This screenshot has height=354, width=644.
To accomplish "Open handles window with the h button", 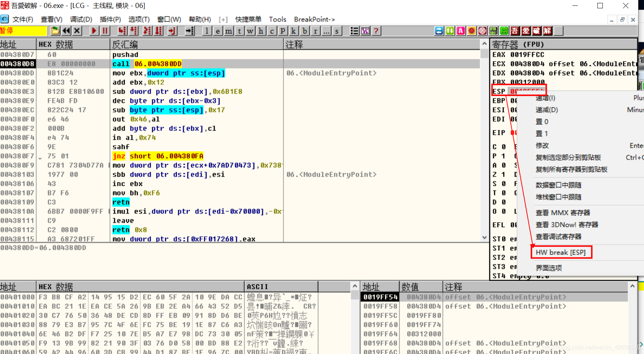I will pyautogui.click(x=261, y=31).
